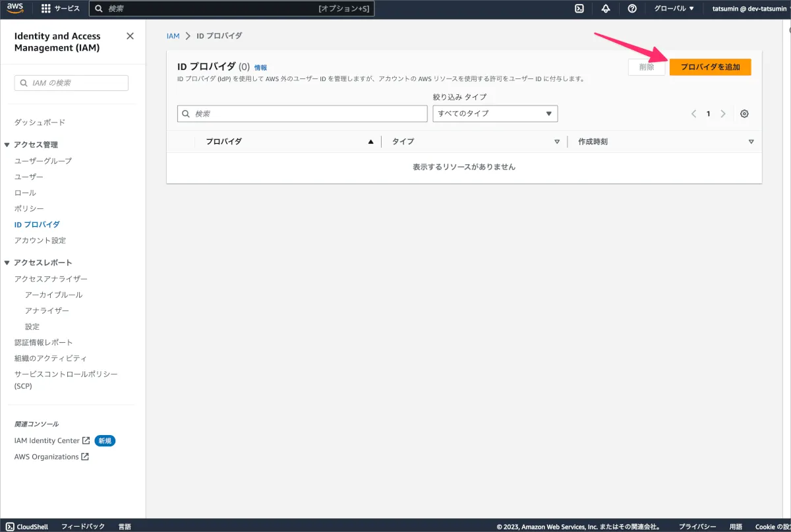Open 設定 under access analyzer

coord(32,326)
